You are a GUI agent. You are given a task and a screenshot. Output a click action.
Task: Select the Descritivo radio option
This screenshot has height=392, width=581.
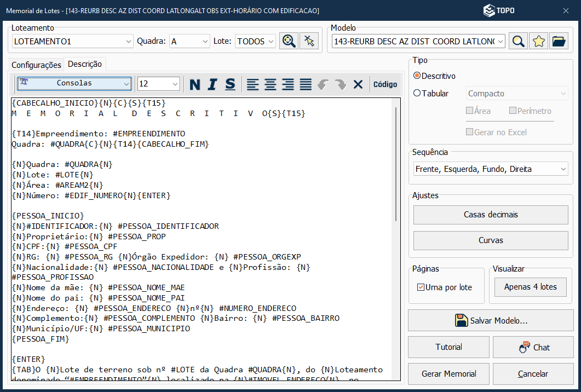417,76
